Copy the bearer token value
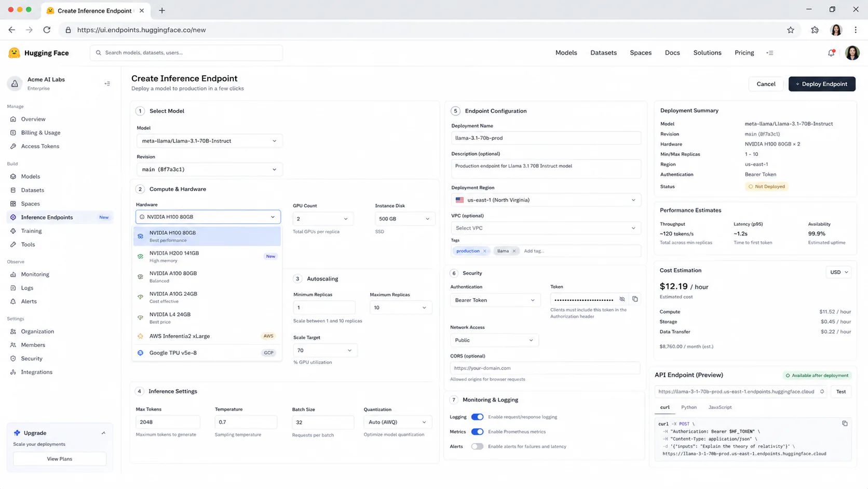Image resolution: width=868 pixels, height=489 pixels. pyautogui.click(x=635, y=299)
